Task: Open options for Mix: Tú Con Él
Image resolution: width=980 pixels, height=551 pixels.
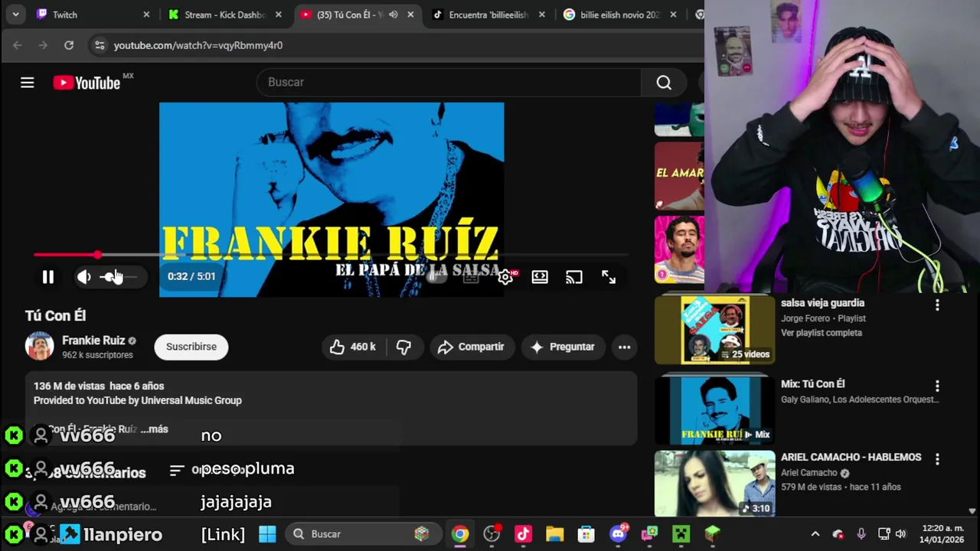Action: click(937, 386)
